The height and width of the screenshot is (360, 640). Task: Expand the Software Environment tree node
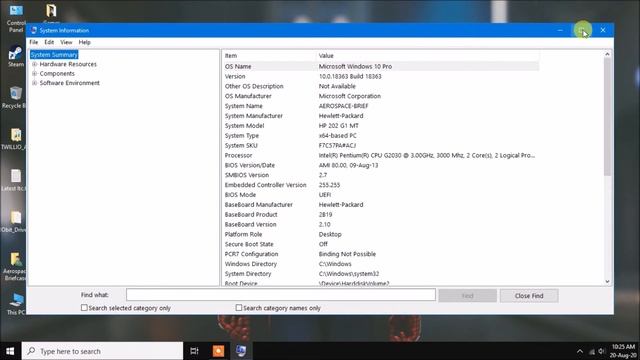point(35,83)
